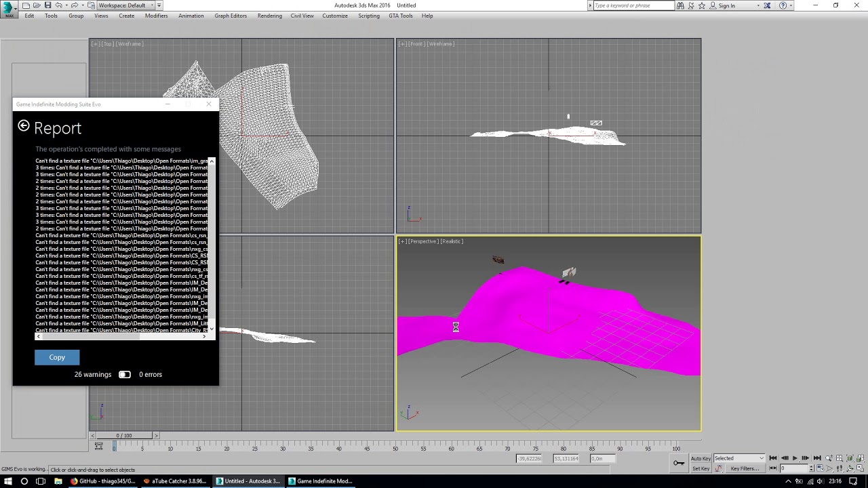The height and width of the screenshot is (488, 868).
Task: Open File Explorer from taskbar
Action: 58,481
